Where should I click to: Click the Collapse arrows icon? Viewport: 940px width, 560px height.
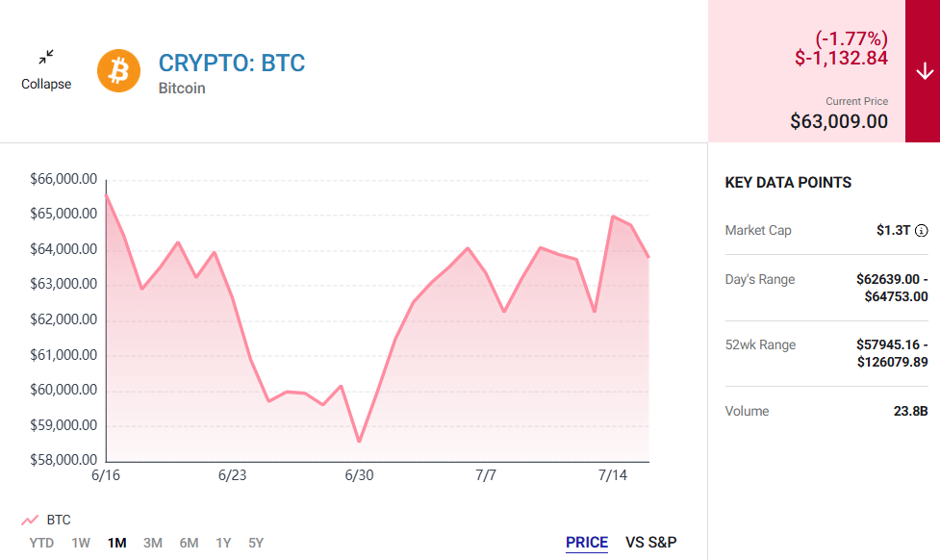(46, 57)
